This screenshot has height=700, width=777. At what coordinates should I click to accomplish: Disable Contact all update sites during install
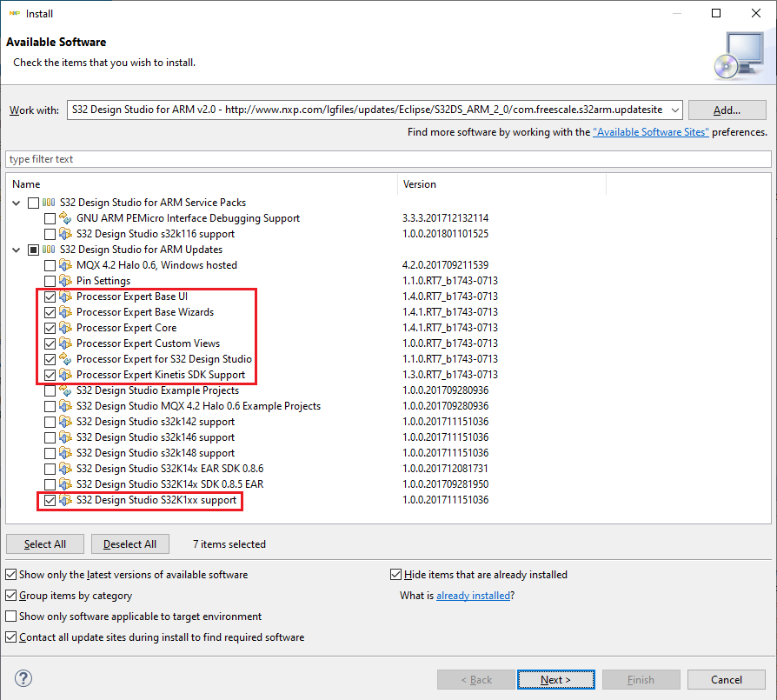click(11, 637)
